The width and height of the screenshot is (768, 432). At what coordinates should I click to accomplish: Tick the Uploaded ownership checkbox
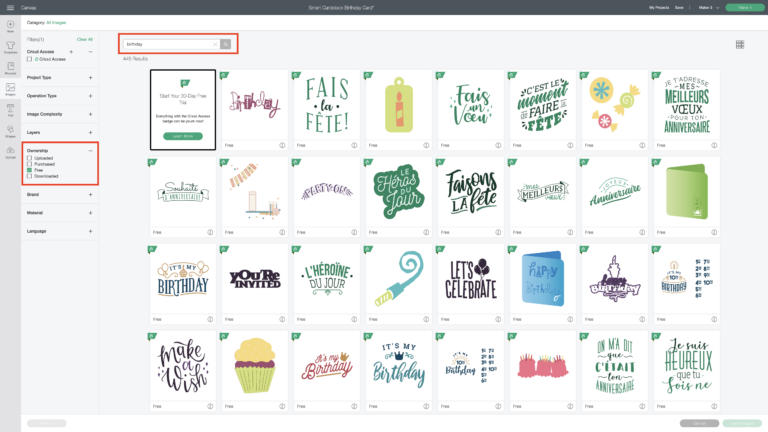[x=30, y=158]
